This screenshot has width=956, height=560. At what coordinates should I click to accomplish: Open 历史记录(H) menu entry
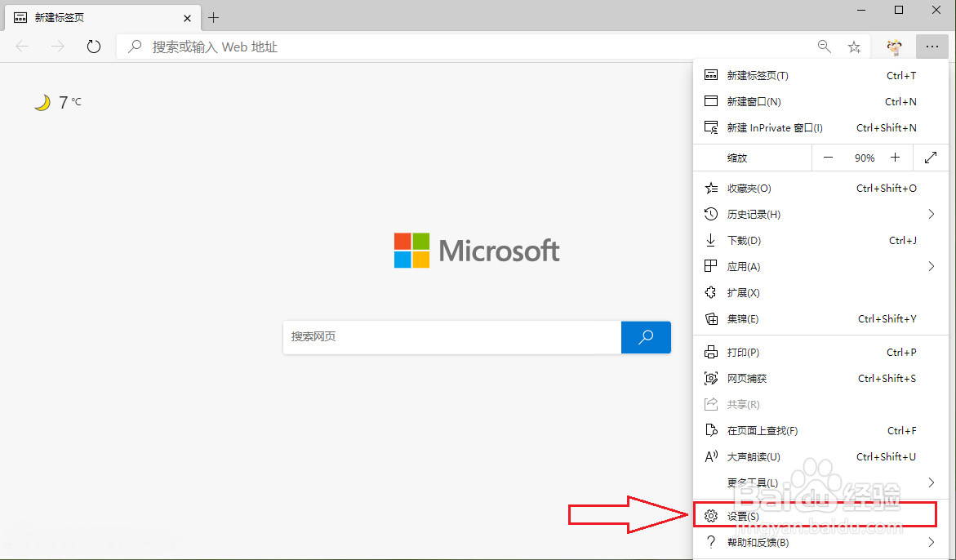click(x=820, y=215)
